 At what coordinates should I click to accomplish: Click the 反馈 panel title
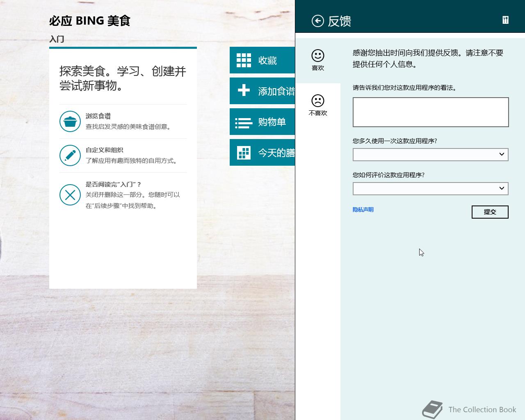pyautogui.click(x=340, y=21)
